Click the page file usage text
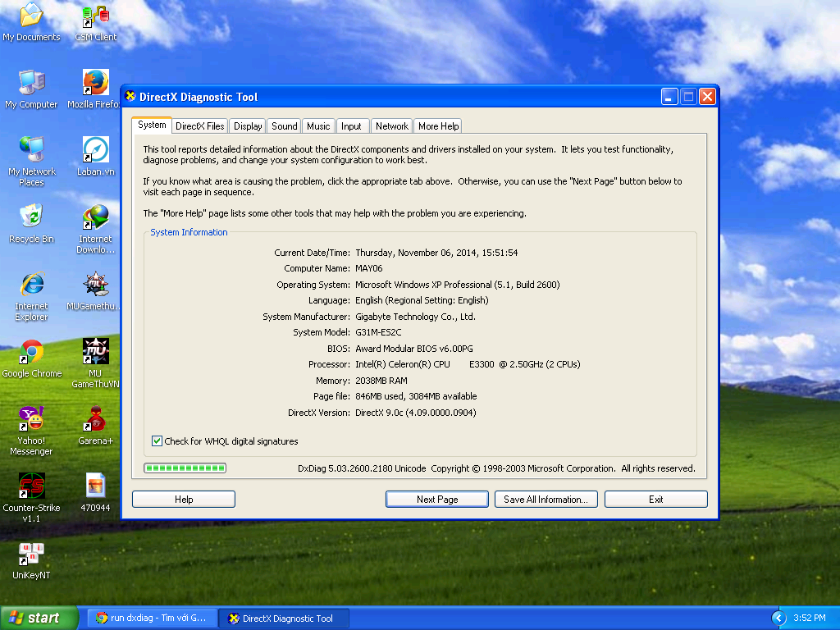The image size is (840, 630). [416, 396]
